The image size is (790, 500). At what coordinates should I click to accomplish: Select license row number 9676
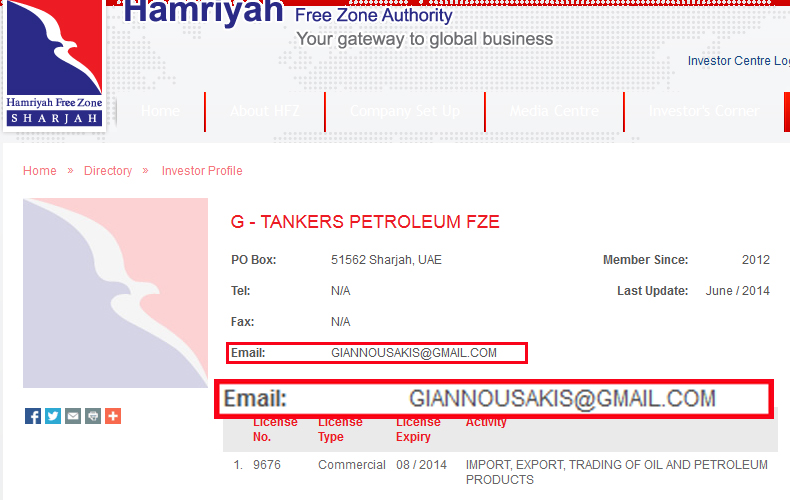click(x=500, y=472)
